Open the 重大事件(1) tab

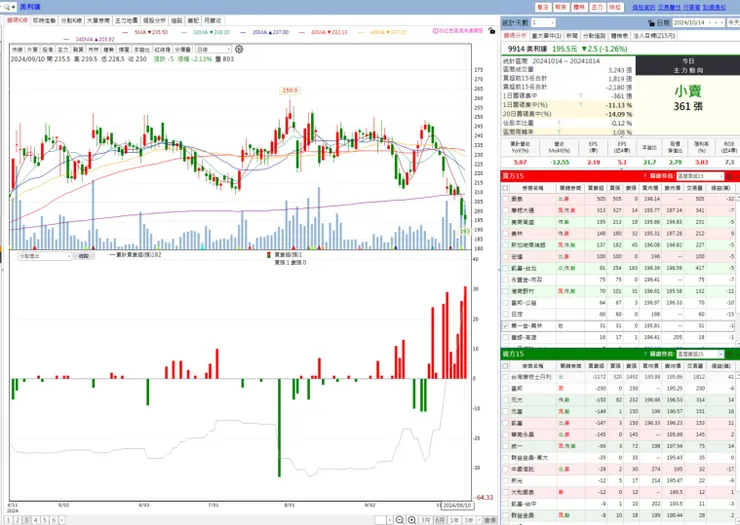point(546,35)
